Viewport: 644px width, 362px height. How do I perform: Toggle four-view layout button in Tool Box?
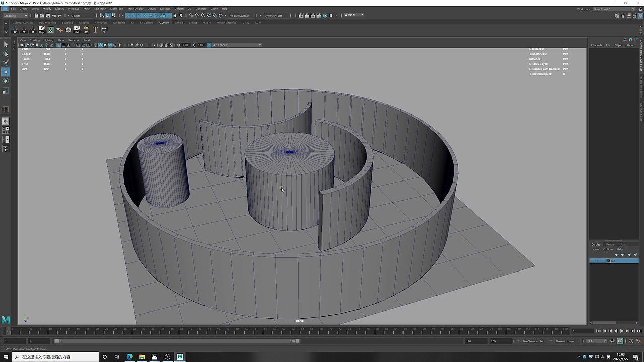[x=6, y=130]
